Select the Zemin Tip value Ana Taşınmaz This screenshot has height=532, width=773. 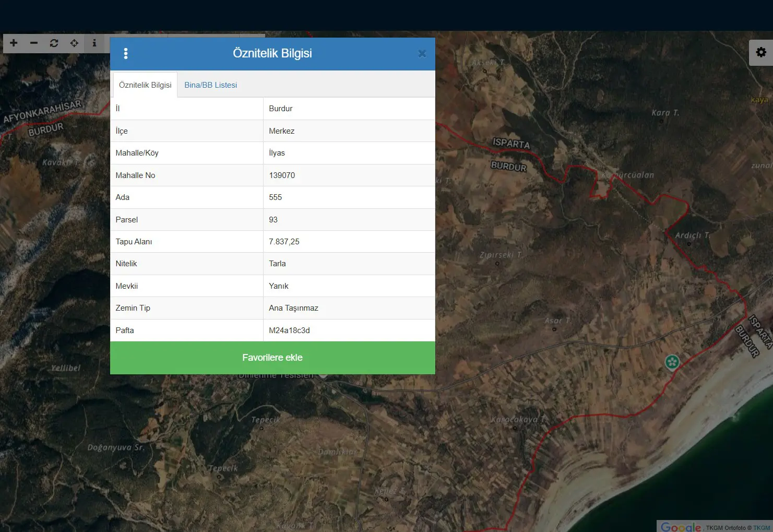tap(293, 308)
